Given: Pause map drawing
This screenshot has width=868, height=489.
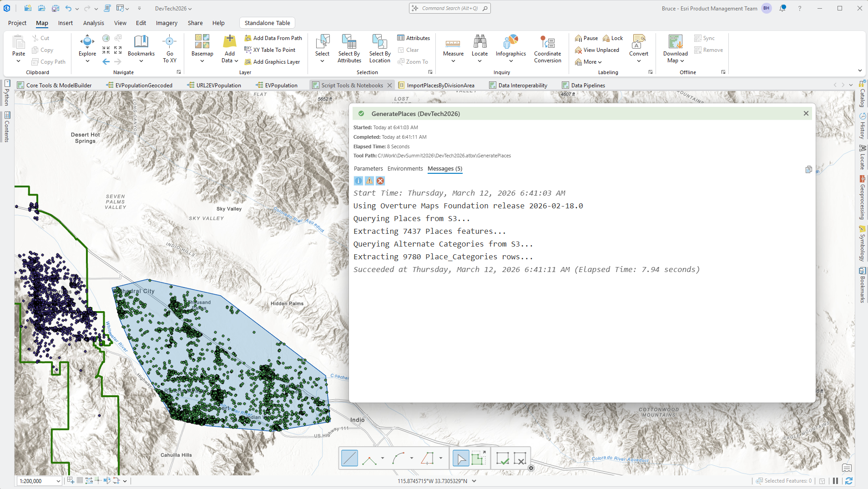Looking at the screenshot, I should click(x=835, y=481).
